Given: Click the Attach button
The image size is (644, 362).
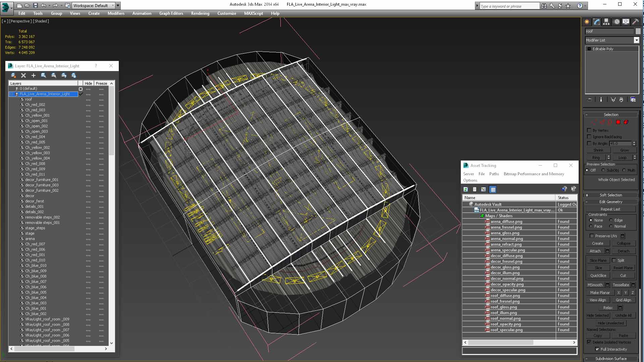Looking at the screenshot, I should [x=595, y=251].
